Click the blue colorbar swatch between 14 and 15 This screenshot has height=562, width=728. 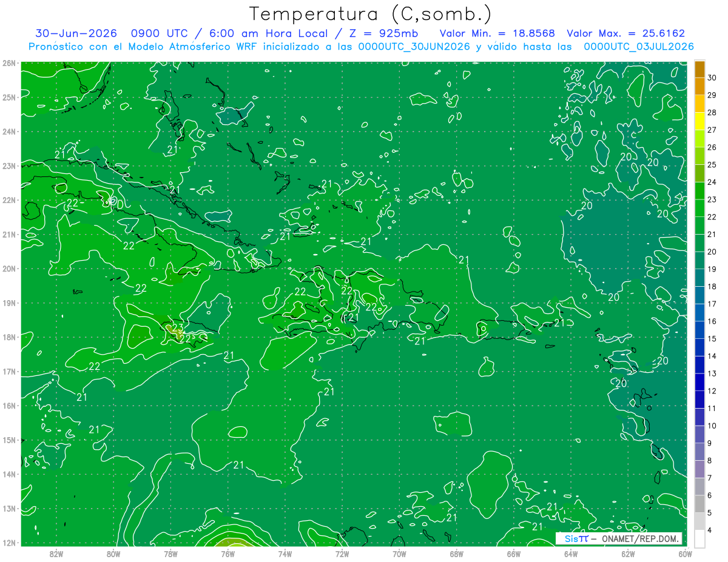699,347
